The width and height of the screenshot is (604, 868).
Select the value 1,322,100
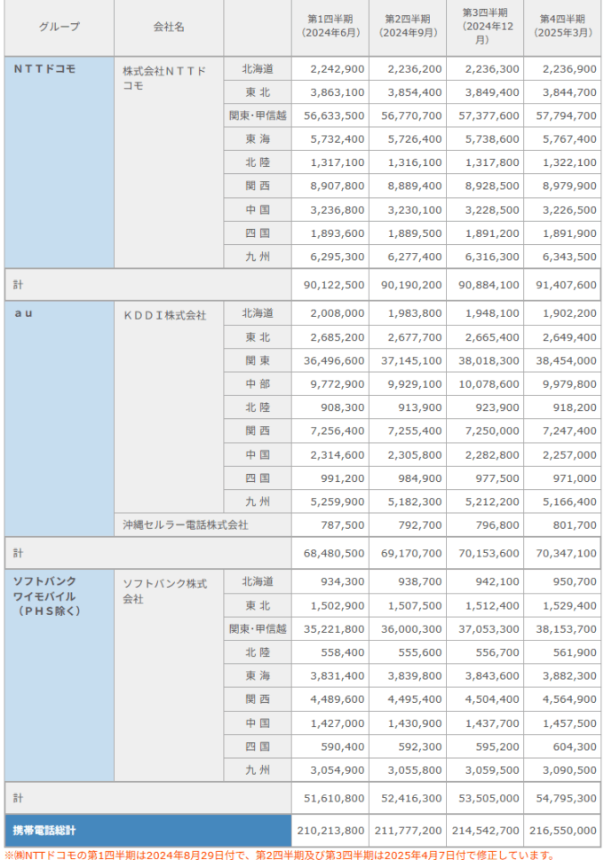point(569,162)
